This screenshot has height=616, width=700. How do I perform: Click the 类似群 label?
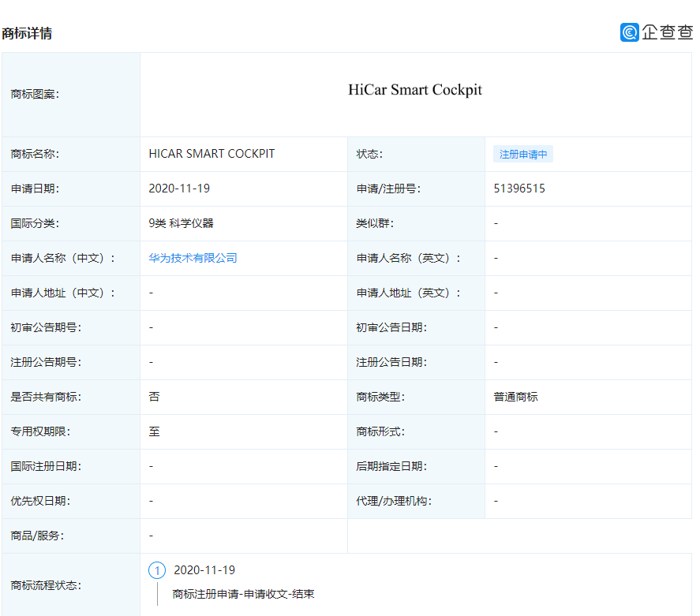click(375, 223)
